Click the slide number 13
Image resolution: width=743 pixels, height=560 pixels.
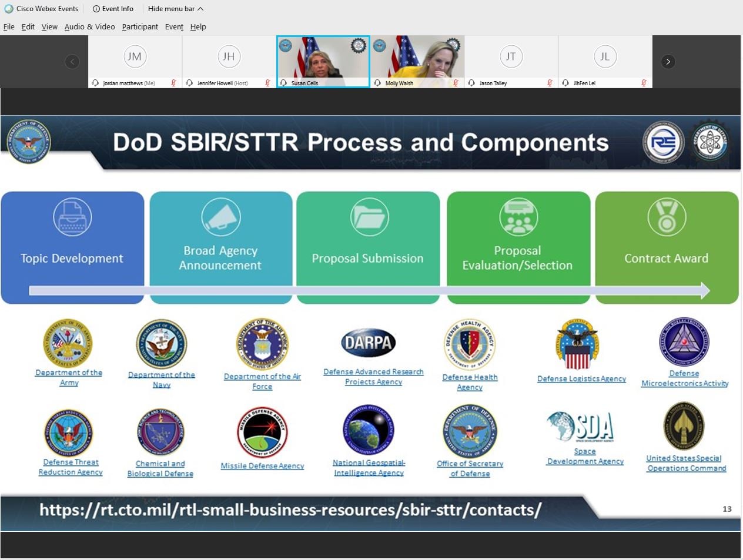point(727,509)
